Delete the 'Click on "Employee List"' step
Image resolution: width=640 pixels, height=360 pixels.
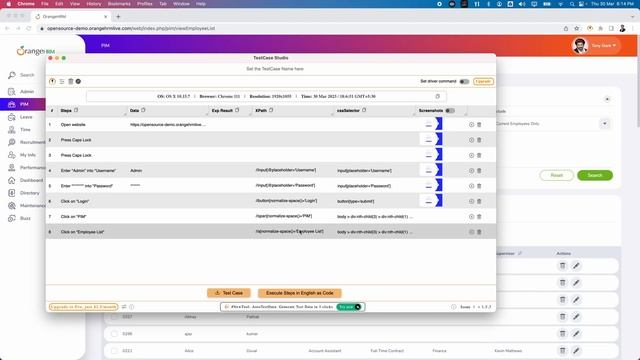point(479,232)
